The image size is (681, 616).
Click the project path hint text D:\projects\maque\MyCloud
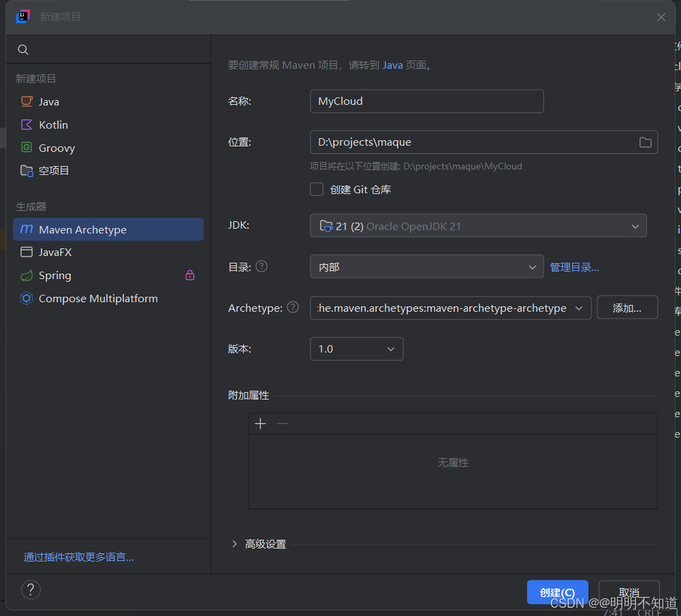coord(462,166)
